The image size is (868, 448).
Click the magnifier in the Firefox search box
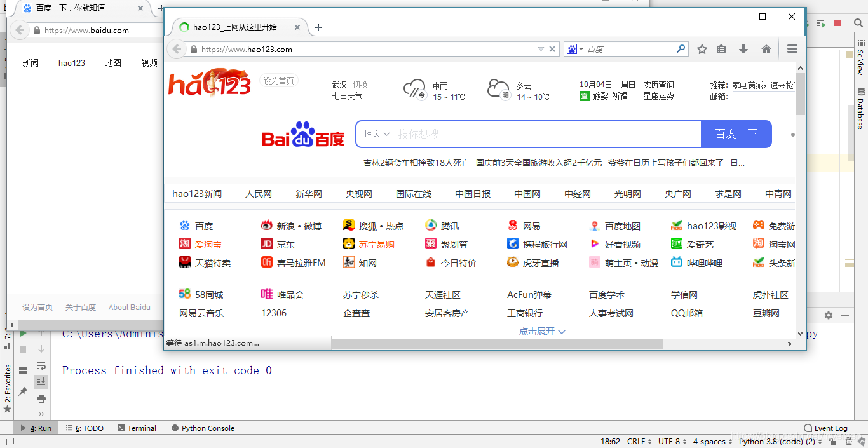(x=681, y=48)
